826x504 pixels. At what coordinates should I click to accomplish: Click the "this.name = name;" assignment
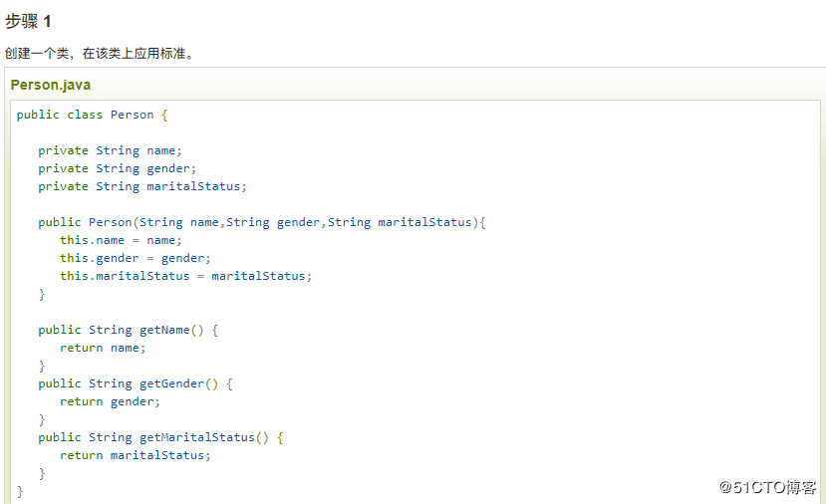[121, 240]
